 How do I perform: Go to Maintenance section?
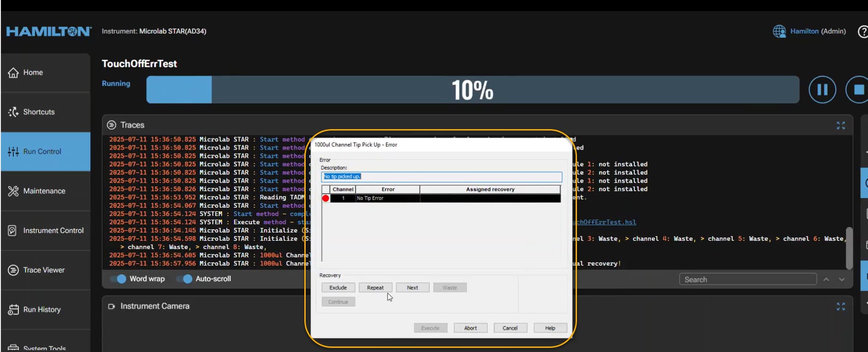coord(45,191)
